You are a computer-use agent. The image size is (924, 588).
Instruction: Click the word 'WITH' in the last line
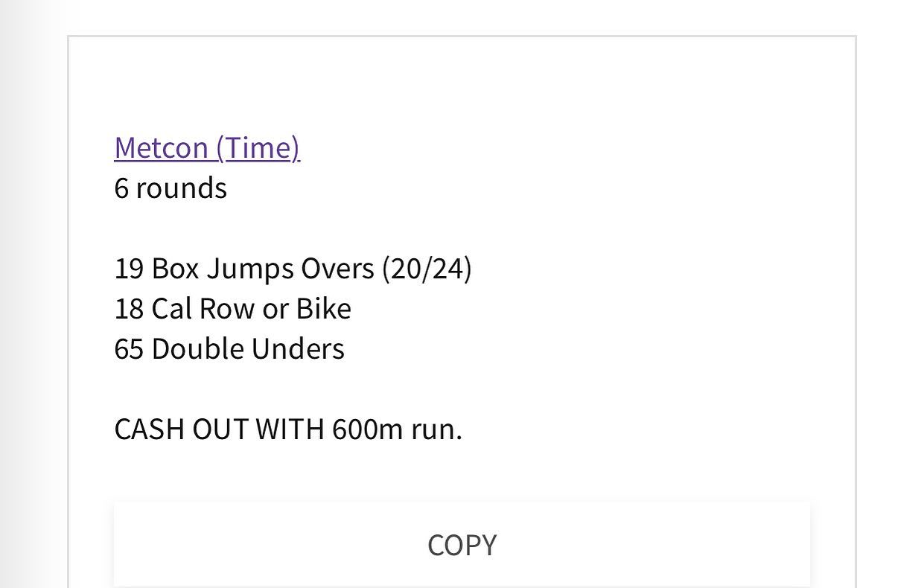(290, 429)
